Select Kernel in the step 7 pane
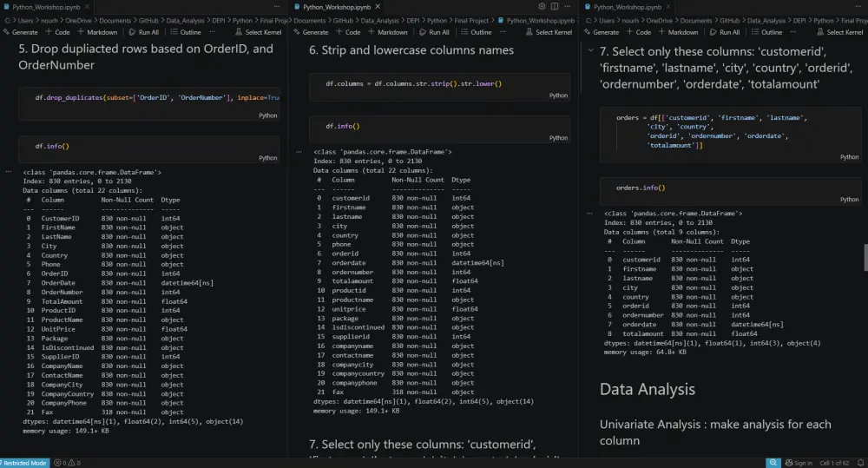Screen dimensions: 868x468 [x=839, y=32]
